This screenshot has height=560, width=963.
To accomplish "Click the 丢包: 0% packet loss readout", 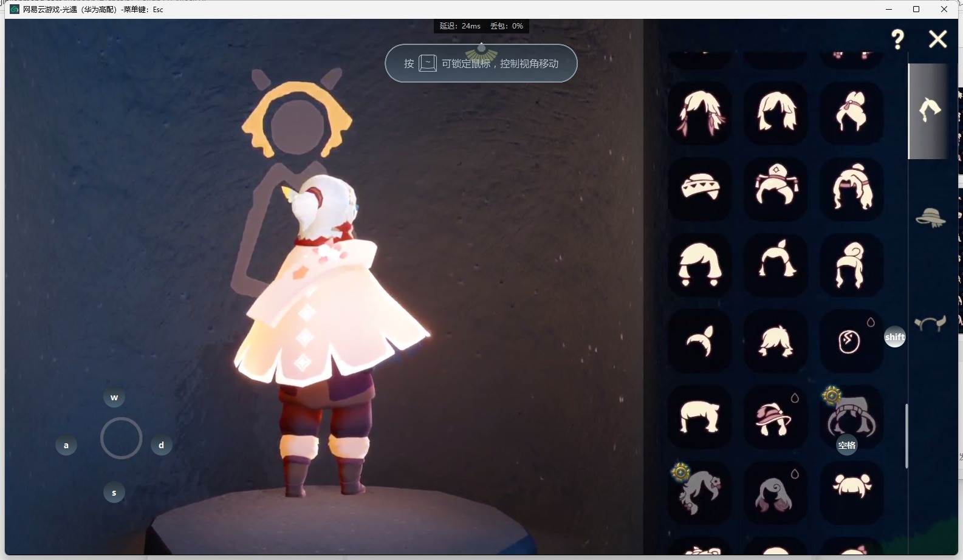I will tap(507, 26).
